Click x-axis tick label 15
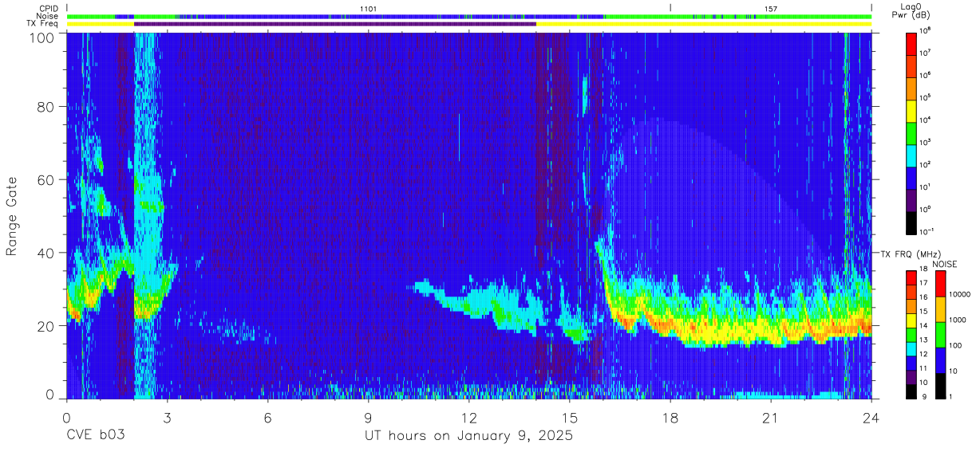Viewport: 980px width, 452px height. coord(570,418)
